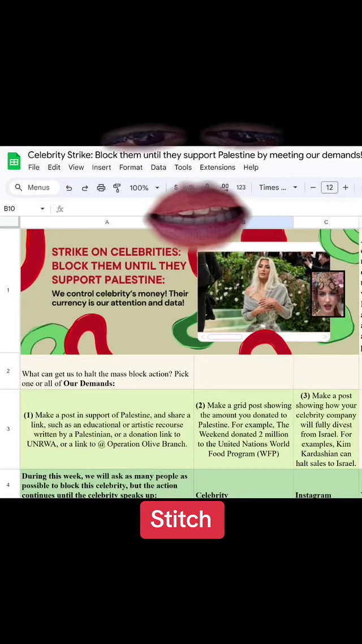362x644 pixels.
Task: Select the Paint format tool
Action: coord(117,188)
